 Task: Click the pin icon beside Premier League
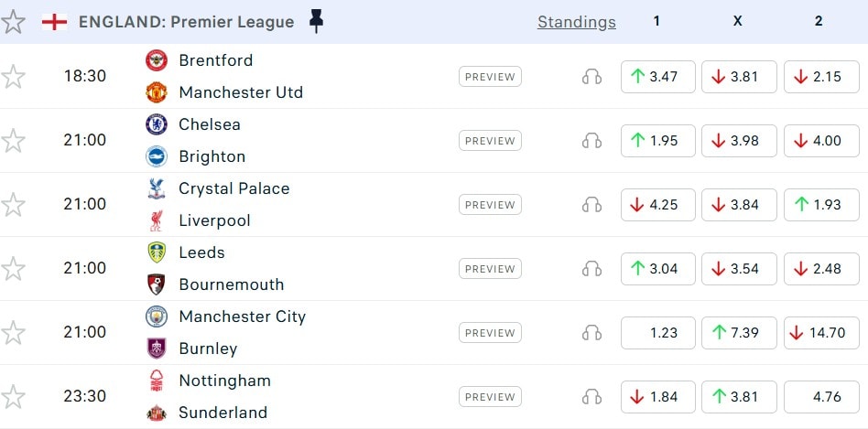[316, 21]
